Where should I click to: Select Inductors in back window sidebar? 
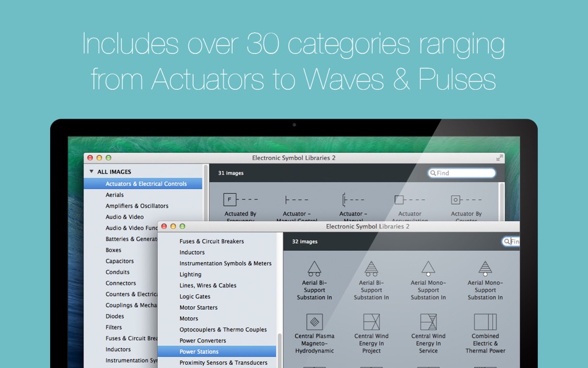(118, 349)
